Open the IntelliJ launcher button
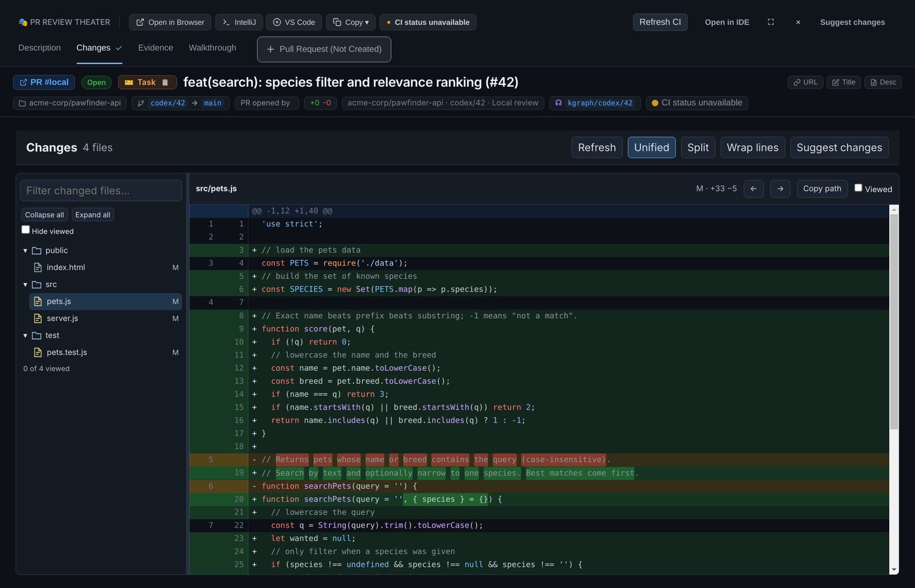Image resolution: width=915 pixels, height=588 pixels. (238, 22)
